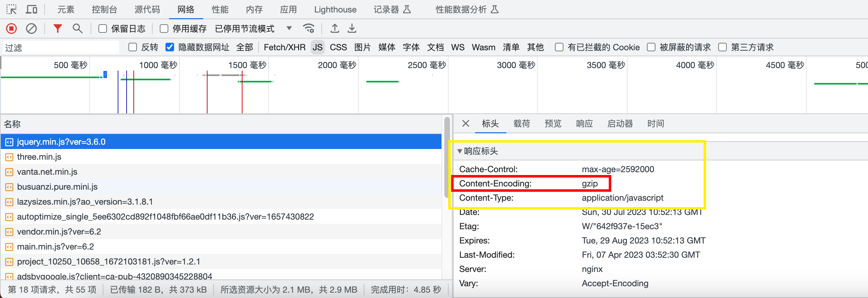The image size is (868, 298).
Task: Select the three.min.js request
Action: 39,157
